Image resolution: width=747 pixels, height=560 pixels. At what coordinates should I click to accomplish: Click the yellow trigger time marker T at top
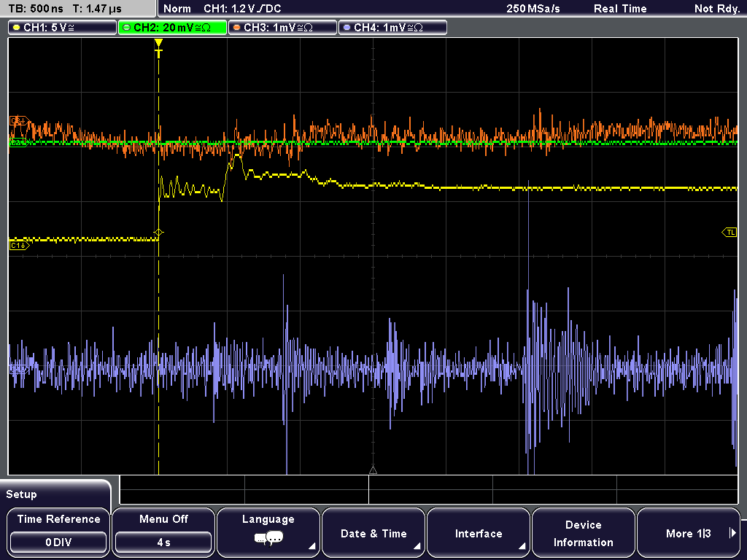[158, 48]
